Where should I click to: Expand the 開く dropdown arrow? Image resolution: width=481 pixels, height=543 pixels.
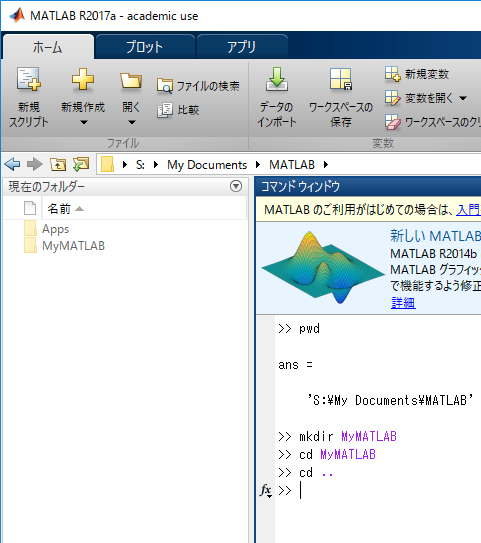(132, 122)
